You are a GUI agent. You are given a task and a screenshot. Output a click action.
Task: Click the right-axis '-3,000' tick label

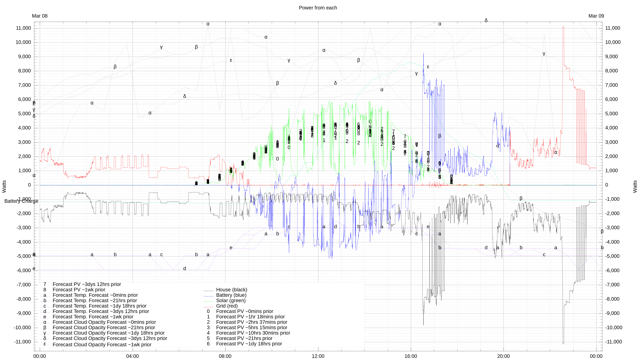point(613,228)
